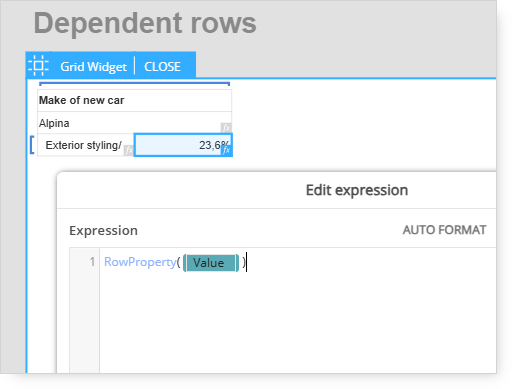Select the Alpina cell
This screenshot has height=389, width=512.
pyautogui.click(x=134, y=123)
